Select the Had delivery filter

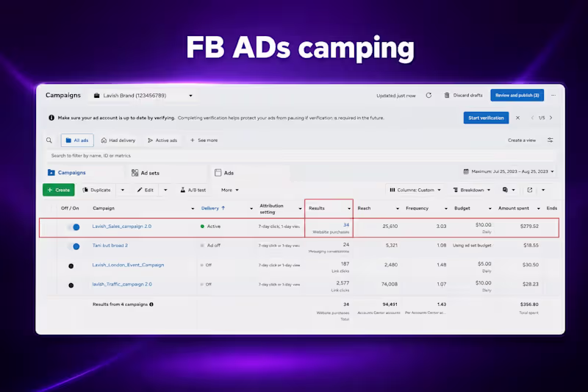[x=118, y=140]
